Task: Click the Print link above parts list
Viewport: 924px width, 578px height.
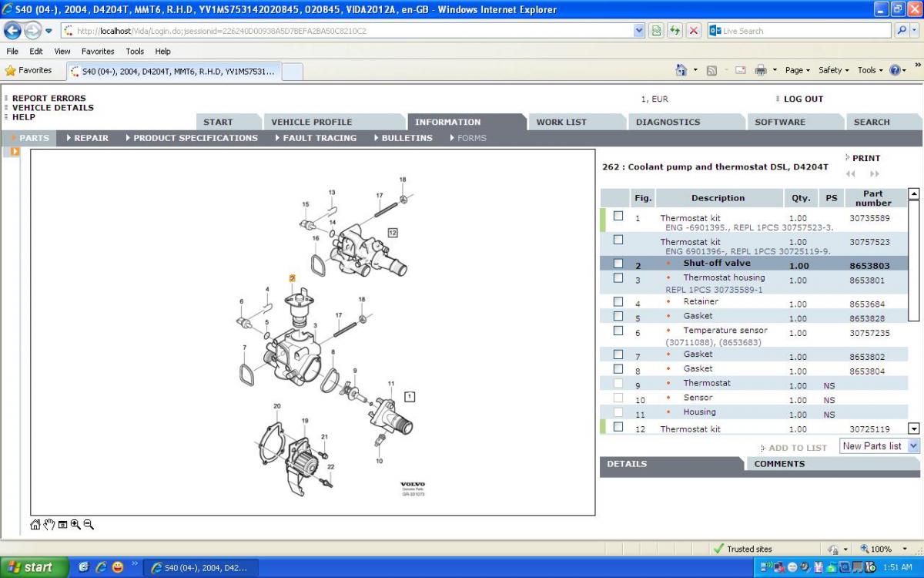Action: [865, 158]
